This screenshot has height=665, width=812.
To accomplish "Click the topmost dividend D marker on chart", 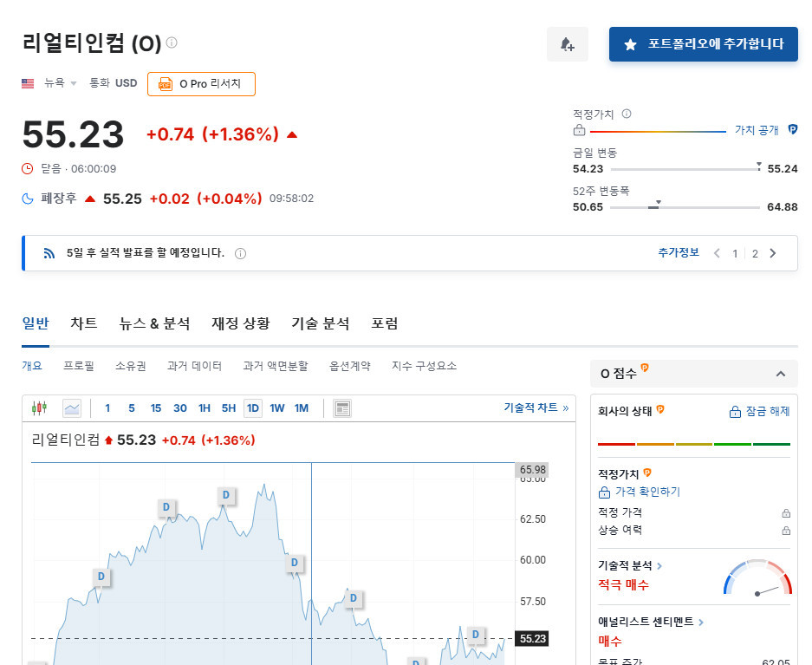I will 226,495.
